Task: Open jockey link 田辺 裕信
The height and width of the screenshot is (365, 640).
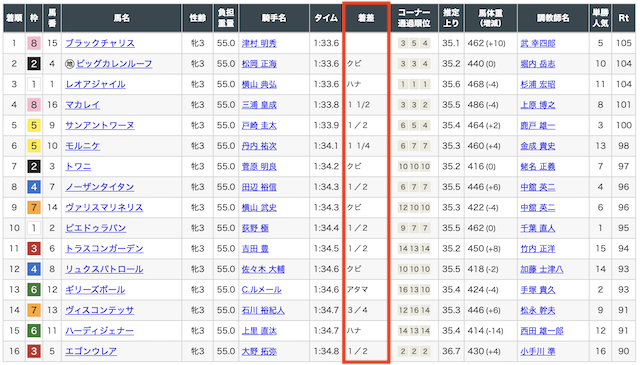Action: click(x=259, y=187)
